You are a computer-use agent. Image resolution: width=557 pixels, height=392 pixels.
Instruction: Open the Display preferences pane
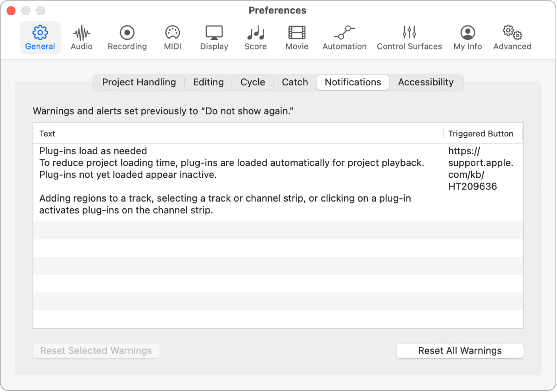click(x=214, y=38)
